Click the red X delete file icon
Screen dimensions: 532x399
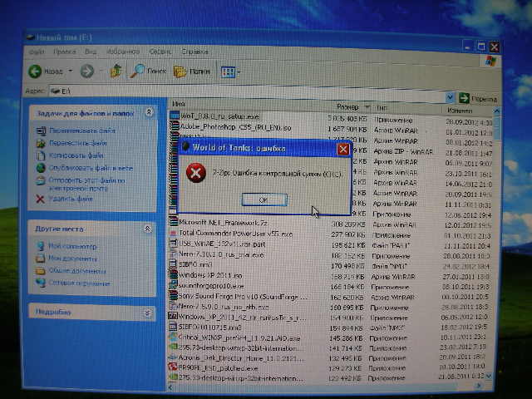[x=41, y=199]
